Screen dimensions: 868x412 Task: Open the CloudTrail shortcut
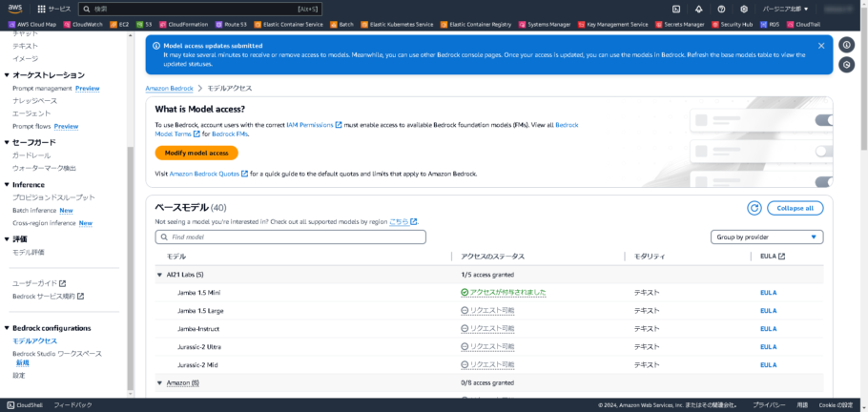pos(803,25)
